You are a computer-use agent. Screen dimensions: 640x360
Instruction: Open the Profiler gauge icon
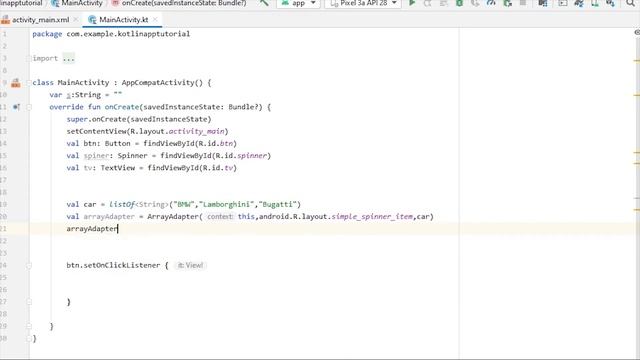491,3
